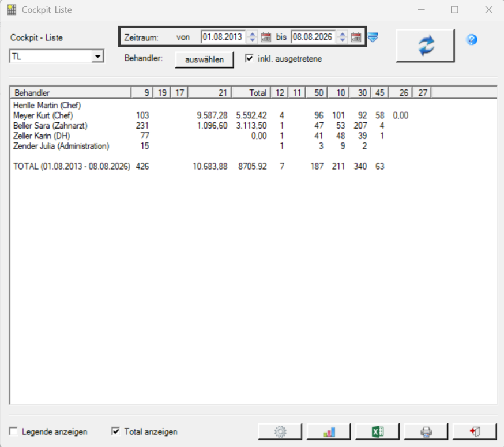Screen dimensions: 504x447
Task: Open calendar picker for the 'bis' date
Action: 355,37
